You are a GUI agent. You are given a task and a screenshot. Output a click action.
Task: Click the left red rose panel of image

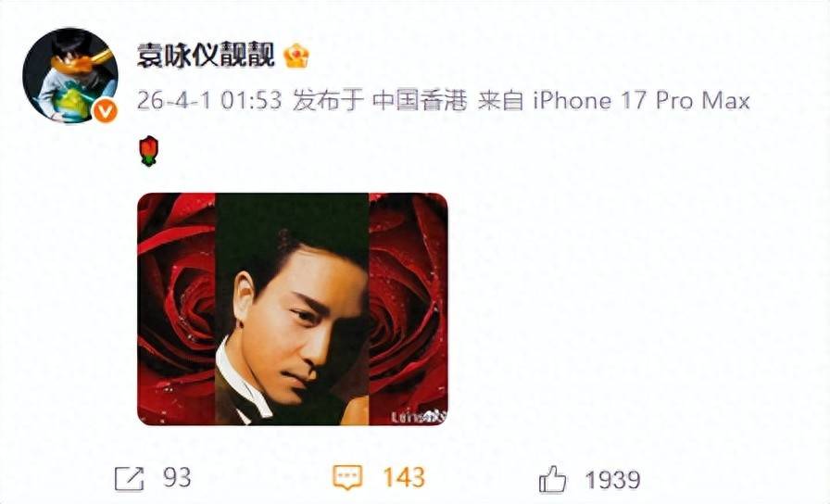[176, 309]
